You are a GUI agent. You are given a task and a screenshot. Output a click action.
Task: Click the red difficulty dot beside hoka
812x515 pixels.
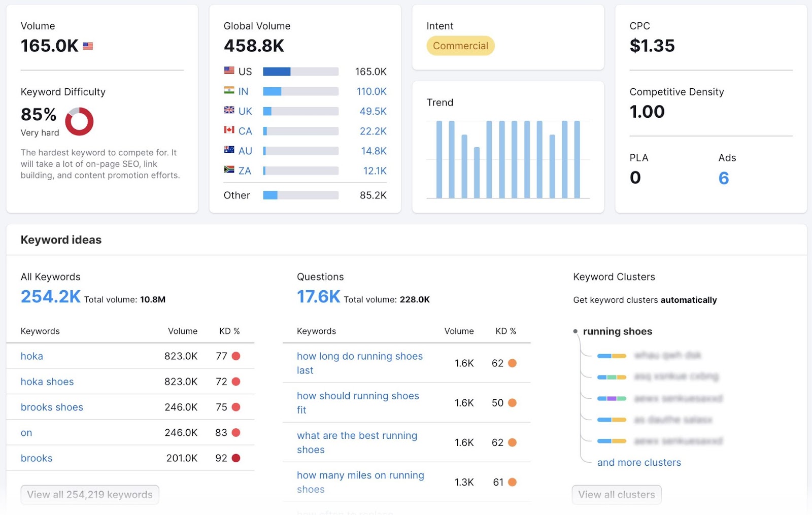235,356
